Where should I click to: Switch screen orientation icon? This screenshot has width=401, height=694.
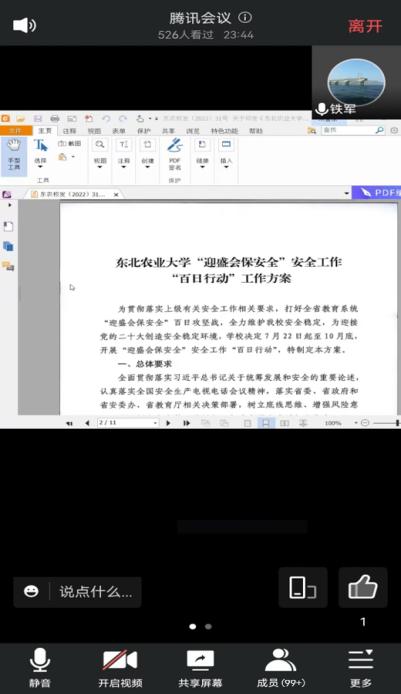[303, 587]
